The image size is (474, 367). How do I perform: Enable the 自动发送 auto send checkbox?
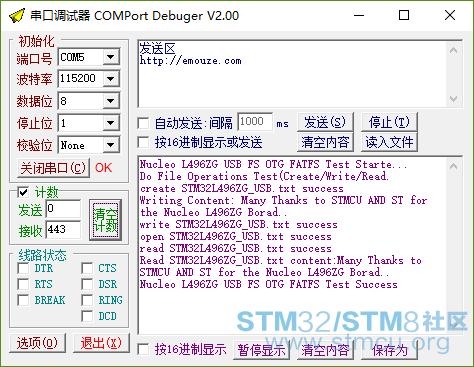[x=143, y=123]
